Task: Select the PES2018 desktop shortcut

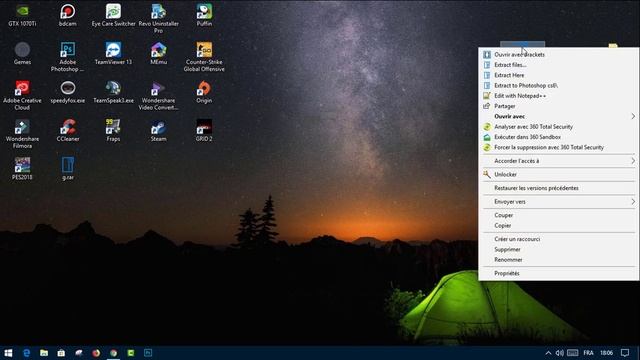Action: (x=22, y=169)
